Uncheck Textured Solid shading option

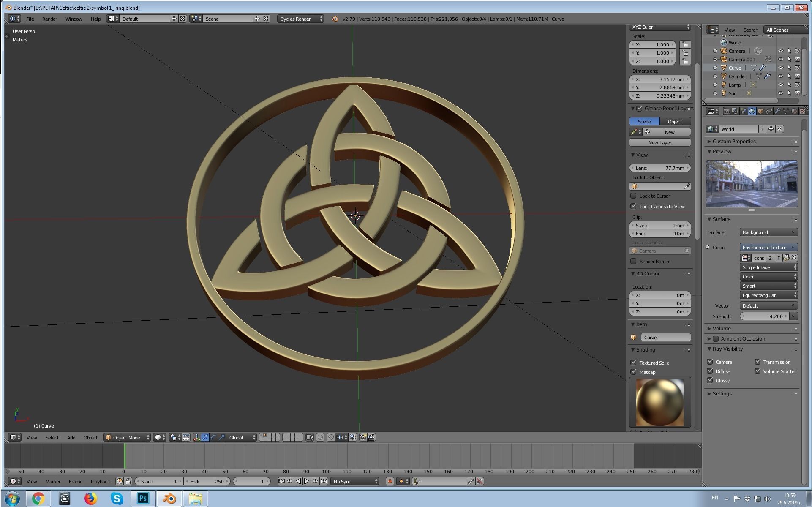633,363
